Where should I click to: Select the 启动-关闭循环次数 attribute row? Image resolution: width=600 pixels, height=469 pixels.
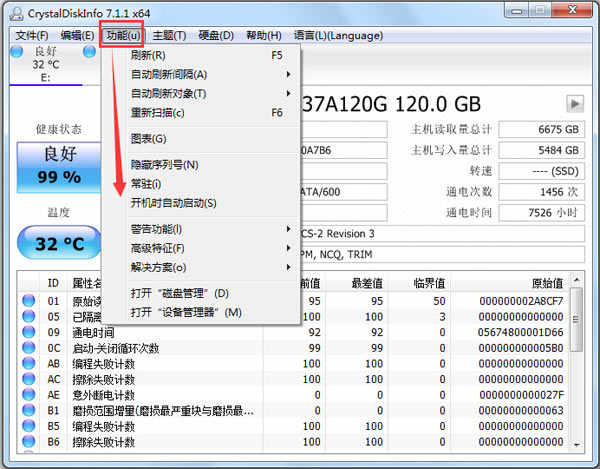pyautogui.click(x=294, y=348)
